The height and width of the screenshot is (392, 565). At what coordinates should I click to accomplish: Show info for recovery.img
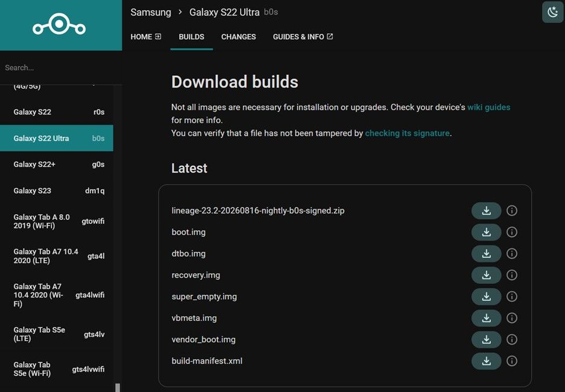click(x=512, y=275)
